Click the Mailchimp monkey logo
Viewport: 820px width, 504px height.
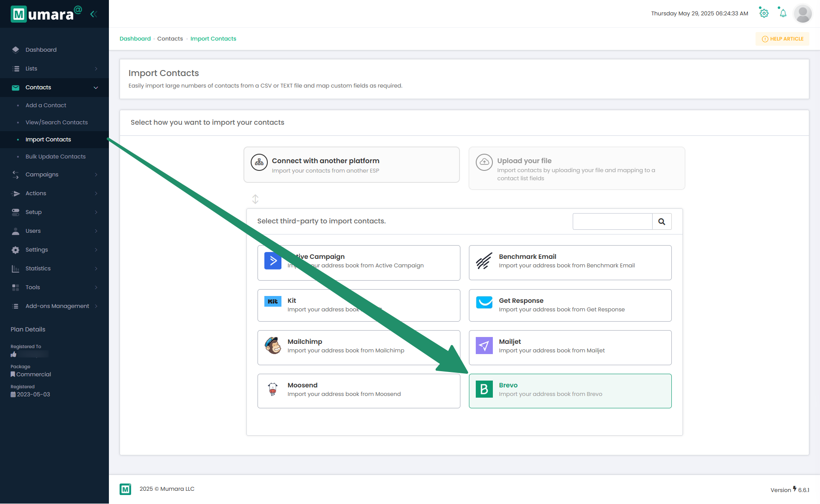273,346
